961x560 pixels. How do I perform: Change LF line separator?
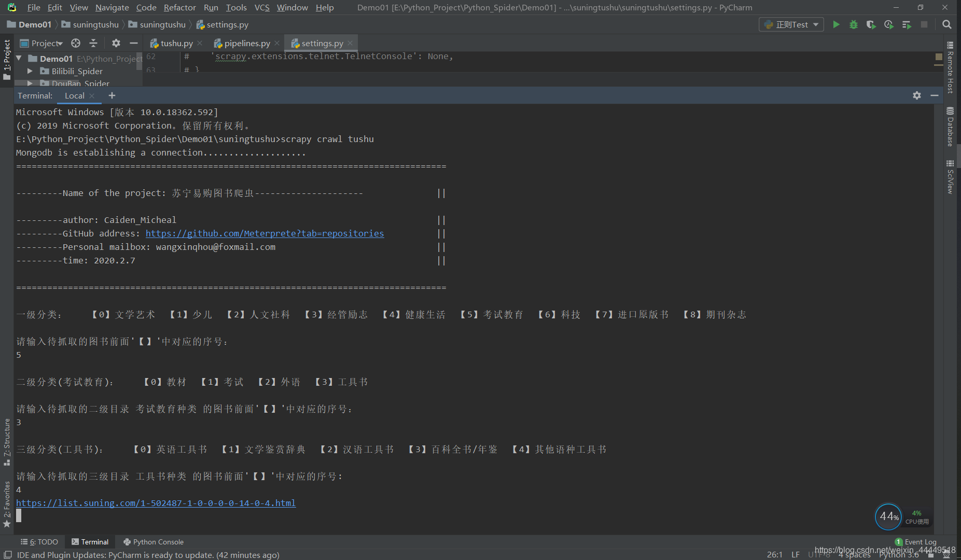[795, 555]
